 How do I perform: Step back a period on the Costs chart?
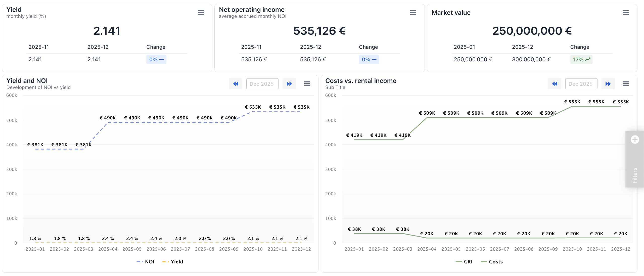point(554,84)
